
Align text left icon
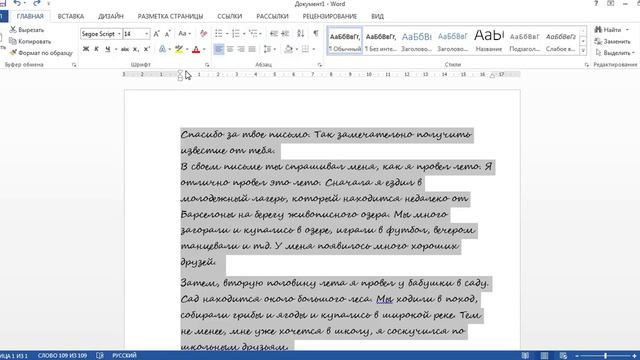[x=219, y=49]
